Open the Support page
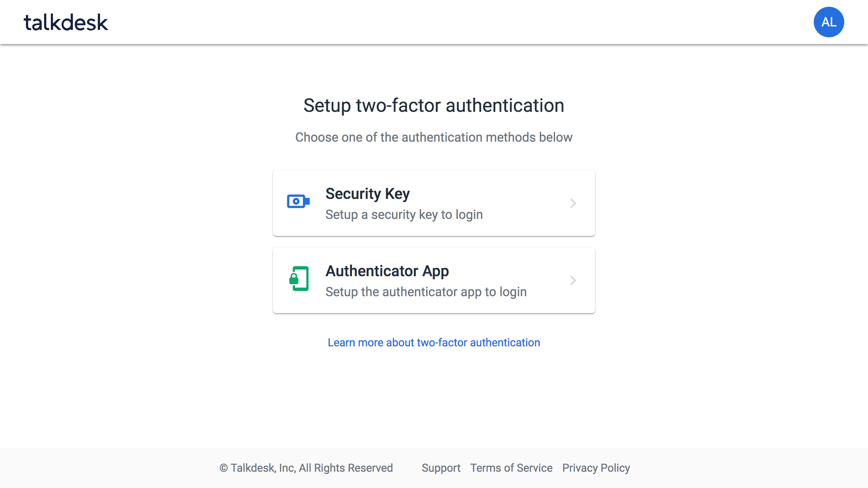Image resolution: width=868 pixels, height=488 pixels. click(x=441, y=468)
